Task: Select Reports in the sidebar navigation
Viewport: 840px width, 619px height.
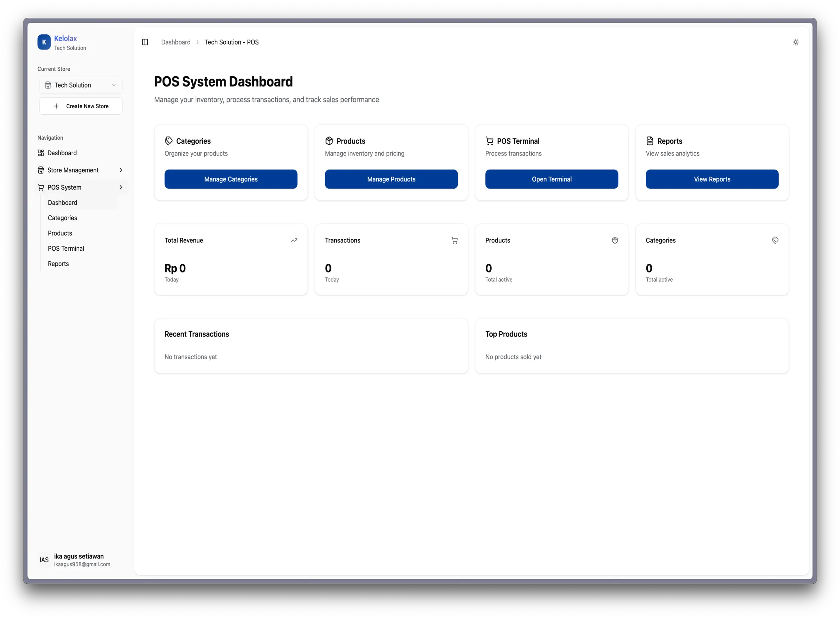Action: click(58, 263)
